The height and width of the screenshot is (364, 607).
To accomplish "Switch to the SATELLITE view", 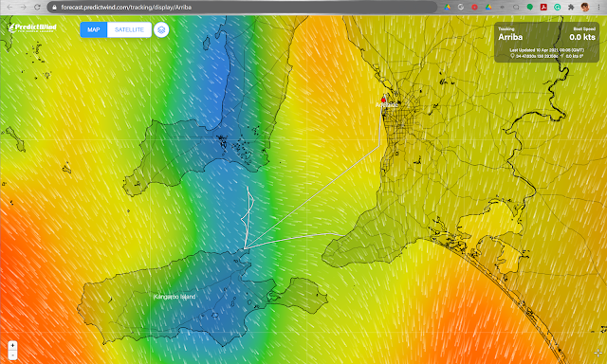I will (129, 29).
